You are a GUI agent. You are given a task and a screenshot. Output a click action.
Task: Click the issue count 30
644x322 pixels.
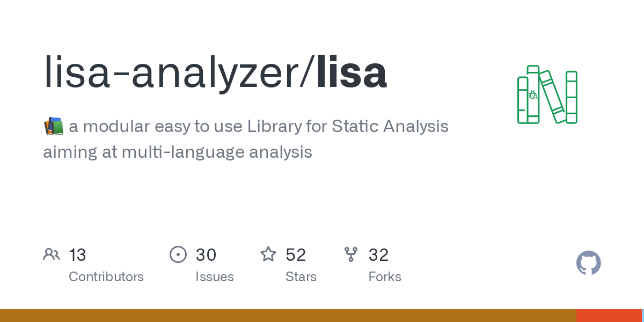coord(206,255)
